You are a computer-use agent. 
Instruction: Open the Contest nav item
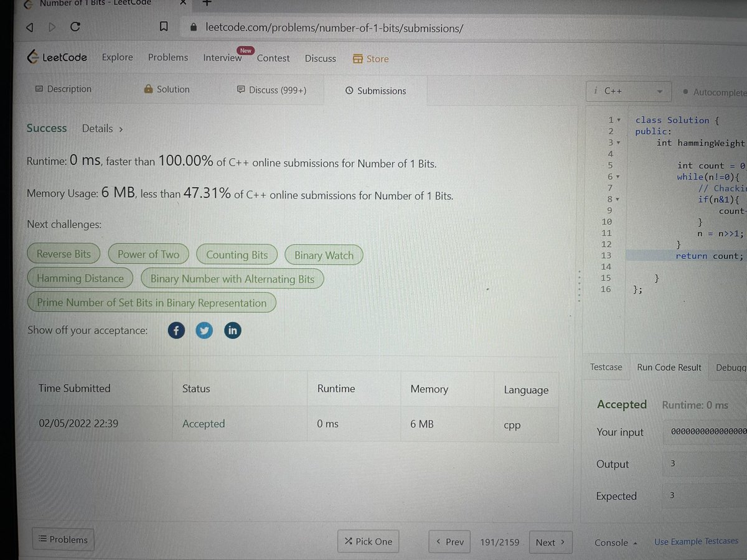tap(273, 58)
